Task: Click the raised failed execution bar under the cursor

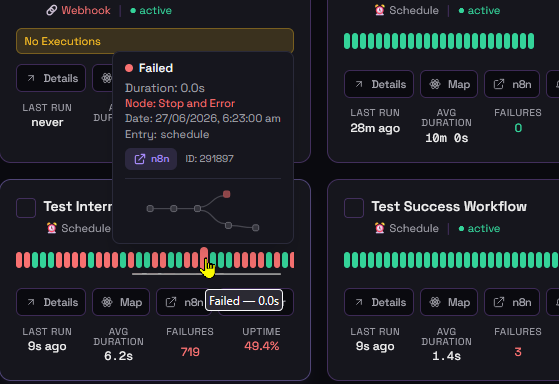Action: click(204, 257)
